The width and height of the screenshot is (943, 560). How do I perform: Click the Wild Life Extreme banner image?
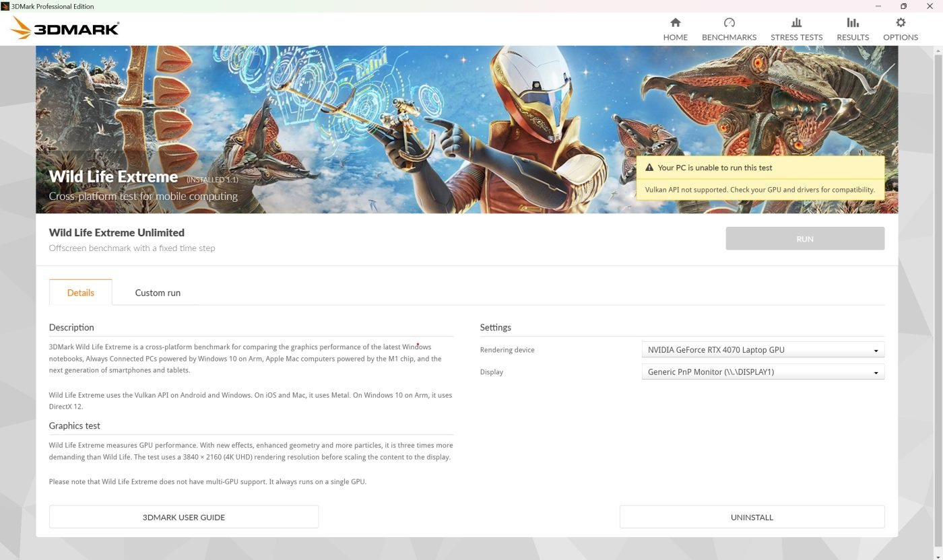(467, 129)
